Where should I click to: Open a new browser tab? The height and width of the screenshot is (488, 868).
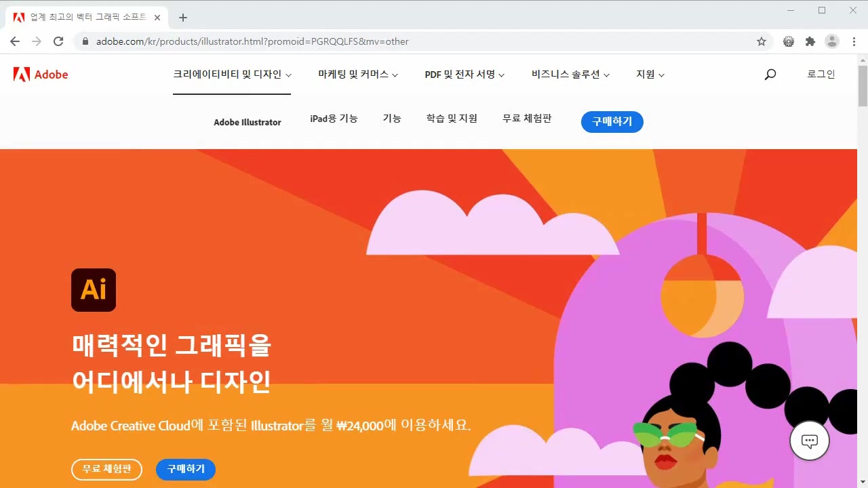click(x=182, y=17)
